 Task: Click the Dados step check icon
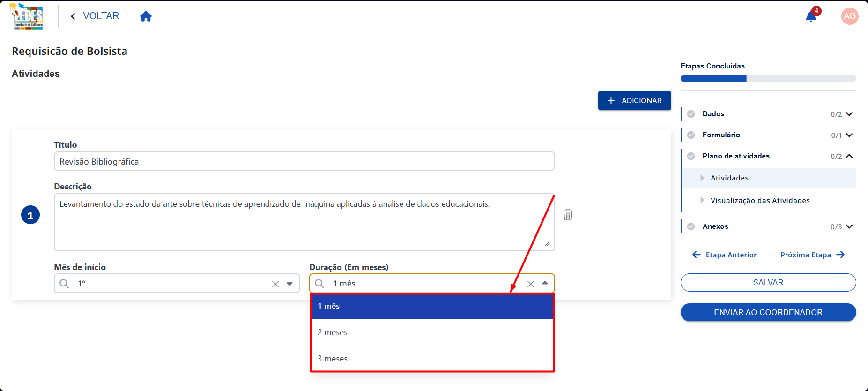(691, 114)
